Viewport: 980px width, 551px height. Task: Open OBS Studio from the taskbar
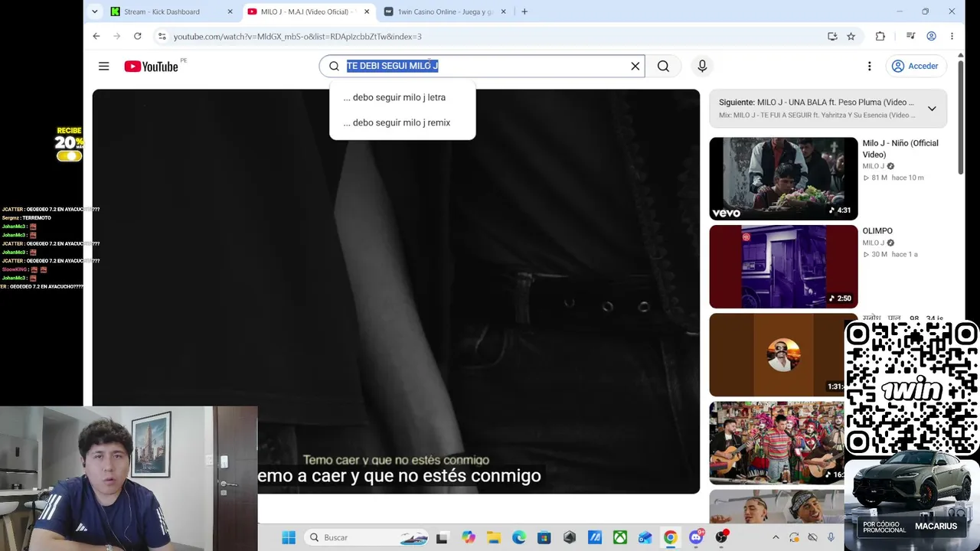[x=720, y=538]
